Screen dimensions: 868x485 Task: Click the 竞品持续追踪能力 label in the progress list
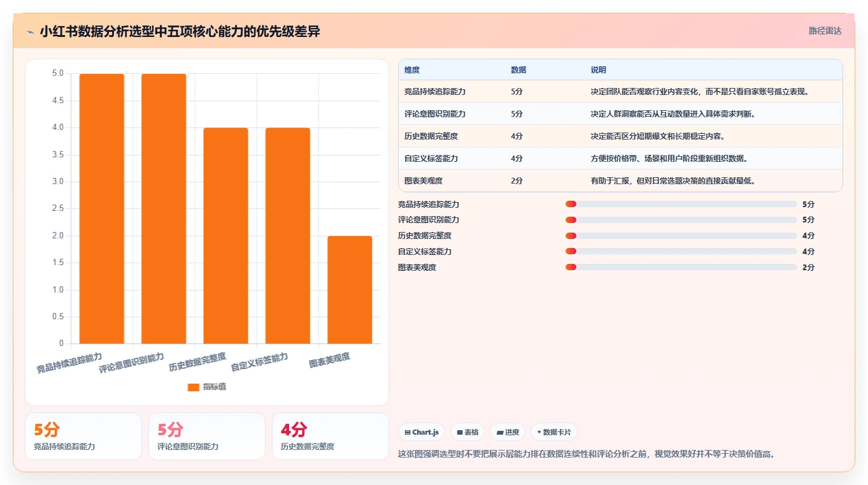pyautogui.click(x=429, y=205)
